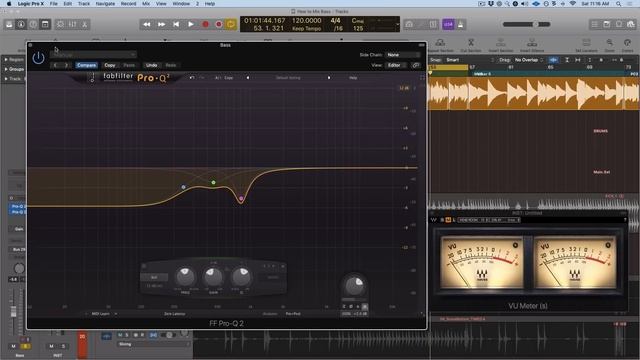
Task: Click the FREQ knob of the EQ band
Action: [x=185, y=277]
